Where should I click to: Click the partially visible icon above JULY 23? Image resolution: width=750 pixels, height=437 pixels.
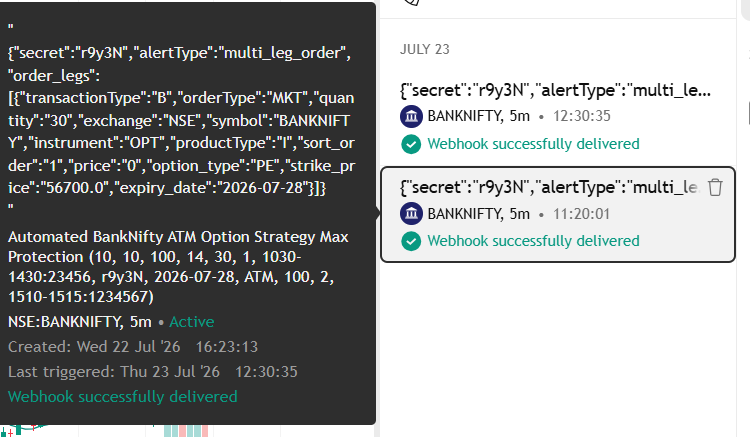[412, 2]
